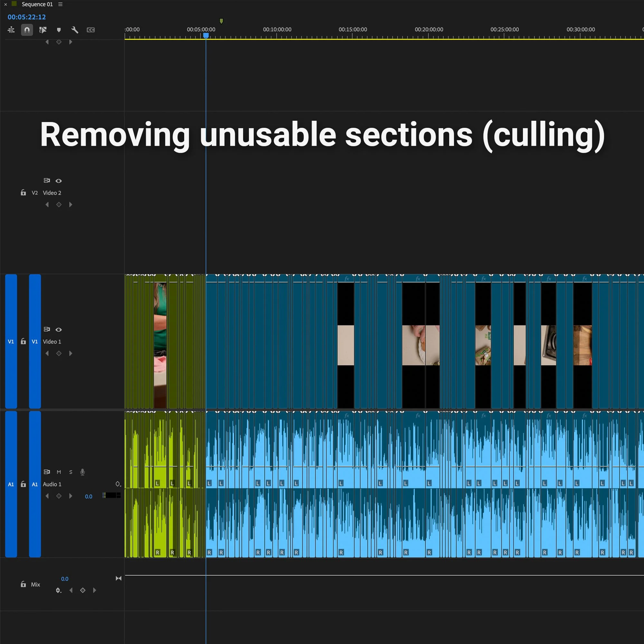Open Timeline Display Settings with the wrench icon
The height and width of the screenshot is (644, 644).
(75, 30)
